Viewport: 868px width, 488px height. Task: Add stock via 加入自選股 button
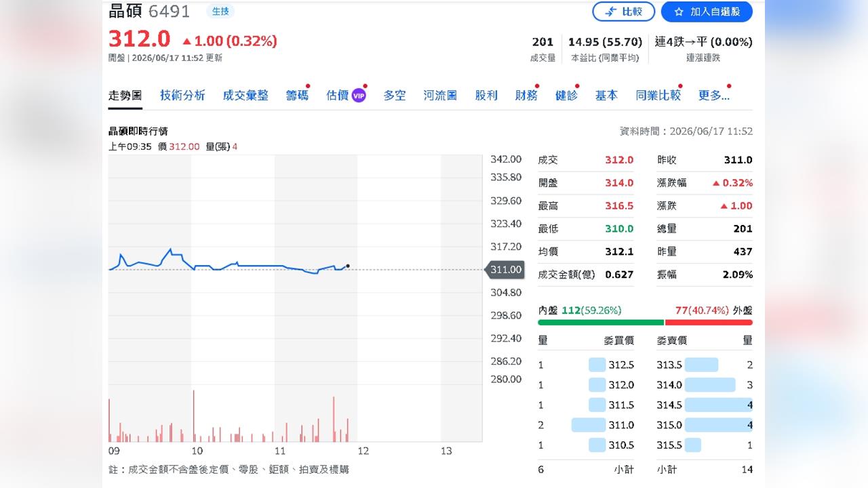point(707,12)
